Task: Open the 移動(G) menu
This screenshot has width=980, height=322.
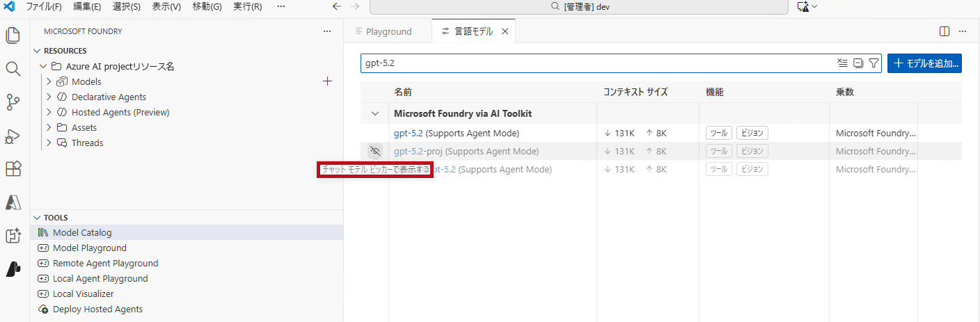Action: pos(207,6)
